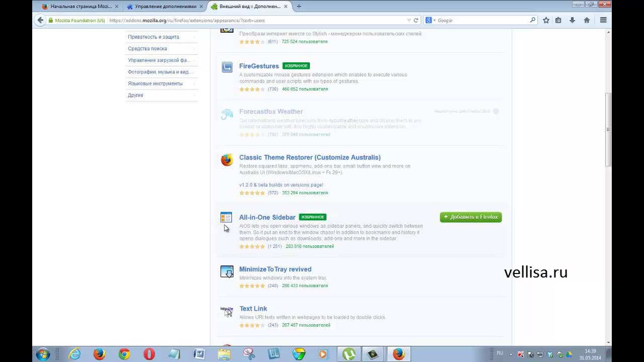Click the RU language indicator in tray
The height and width of the screenshot is (362, 644).
click(x=500, y=353)
